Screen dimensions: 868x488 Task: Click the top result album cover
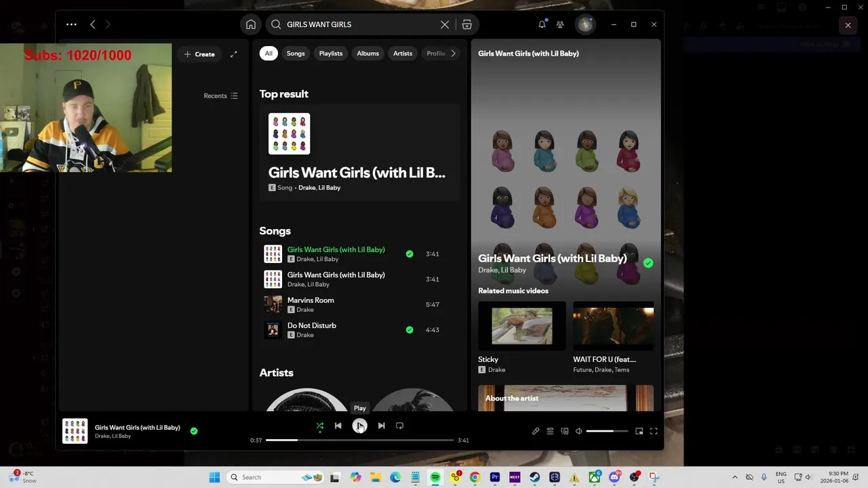[x=289, y=134]
